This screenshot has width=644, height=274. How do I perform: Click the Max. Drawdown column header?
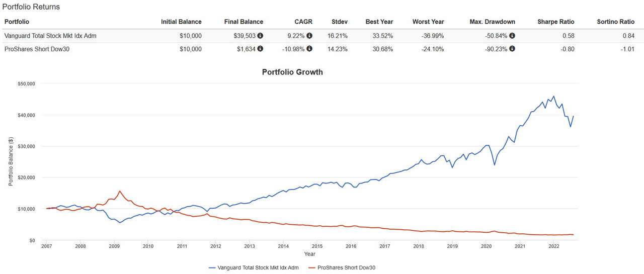tap(491, 22)
